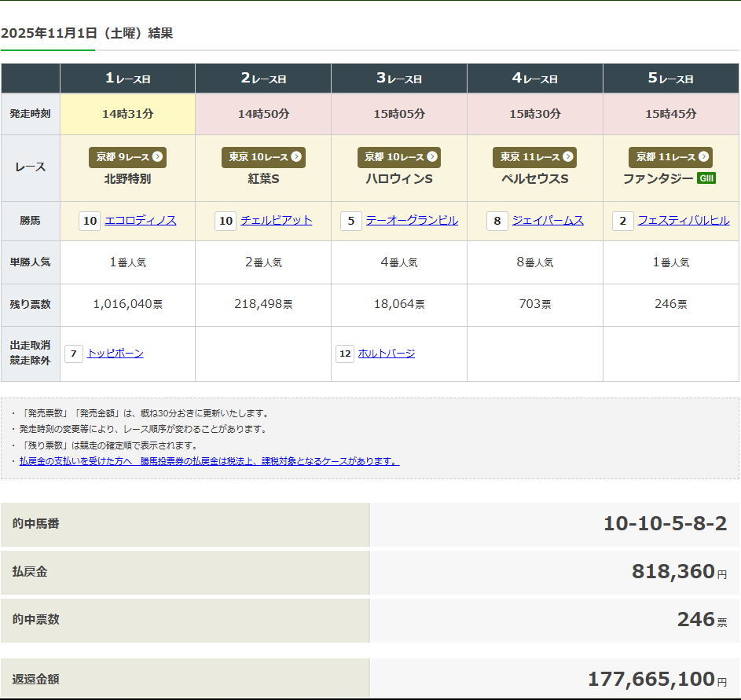Click the 京都 11レース race badge
The width and height of the screenshot is (741, 700).
670,157
